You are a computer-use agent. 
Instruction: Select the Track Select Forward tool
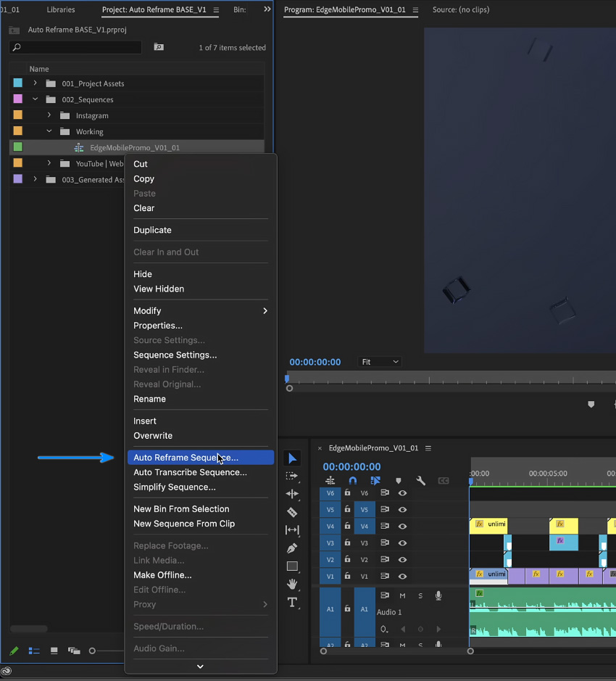pyautogui.click(x=292, y=476)
